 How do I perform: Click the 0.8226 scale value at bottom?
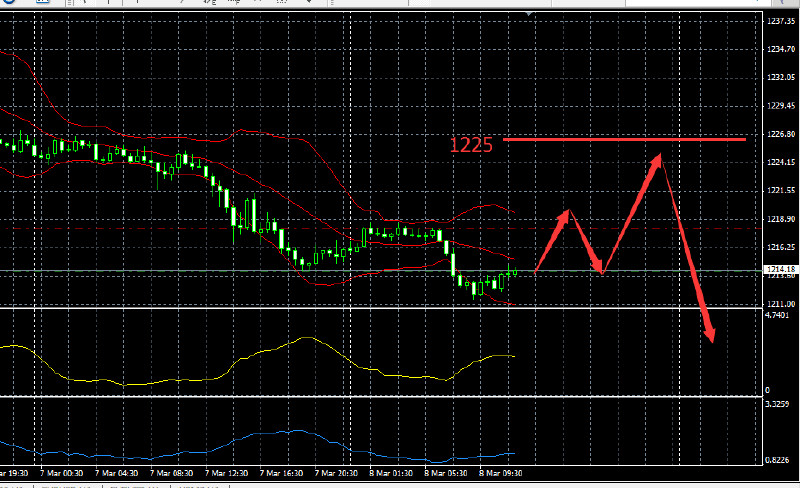(777, 460)
